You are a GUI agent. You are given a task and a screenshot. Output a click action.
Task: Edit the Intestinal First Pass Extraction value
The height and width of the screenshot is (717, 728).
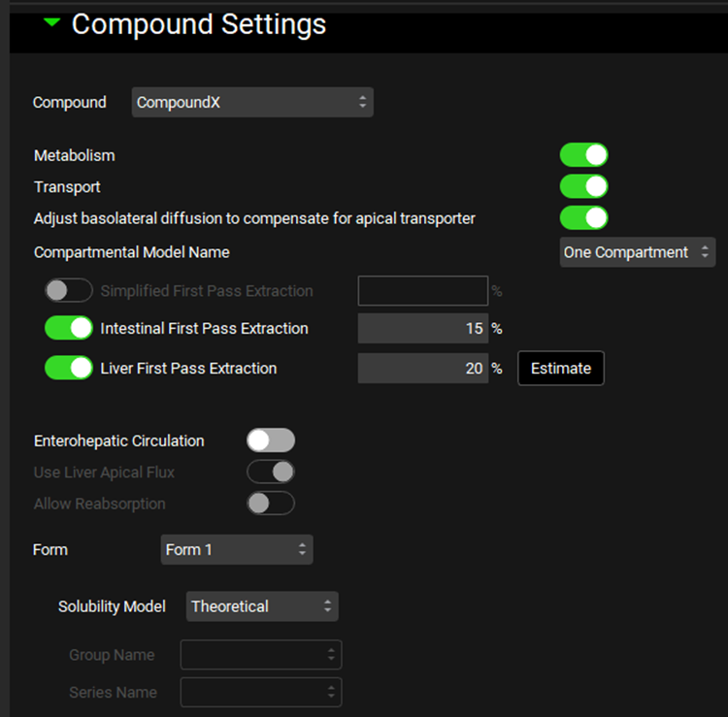tap(422, 329)
